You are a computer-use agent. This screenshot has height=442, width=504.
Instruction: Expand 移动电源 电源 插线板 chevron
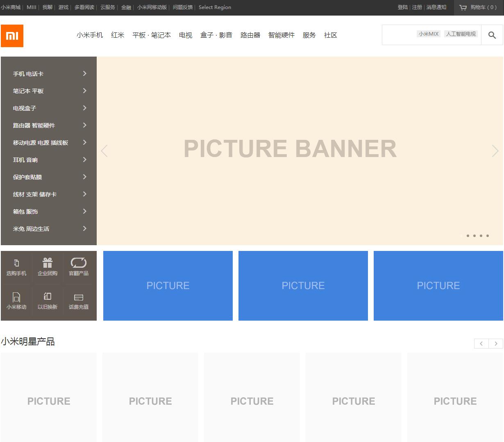[85, 142]
